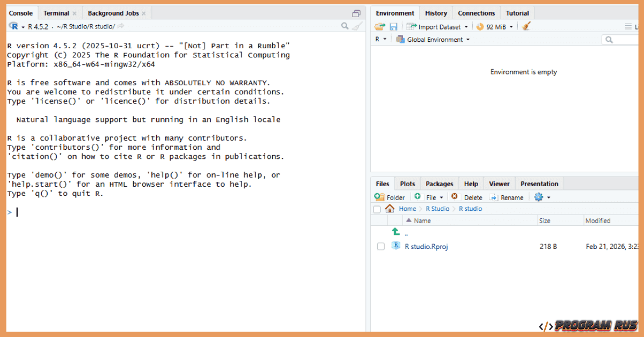This screenshot has height=337, width=644.
Task: Expand the gear More options dropdown in Files
Action: click(542, 197)
